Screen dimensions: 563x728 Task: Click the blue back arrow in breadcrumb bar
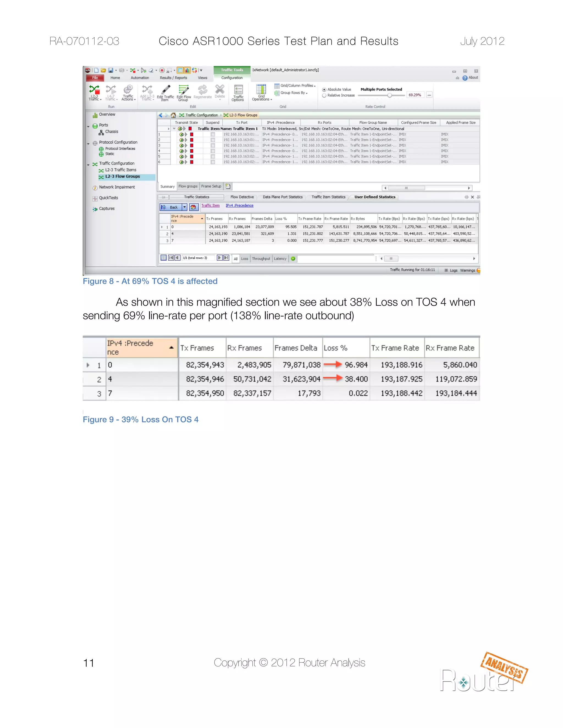(161, 115)
